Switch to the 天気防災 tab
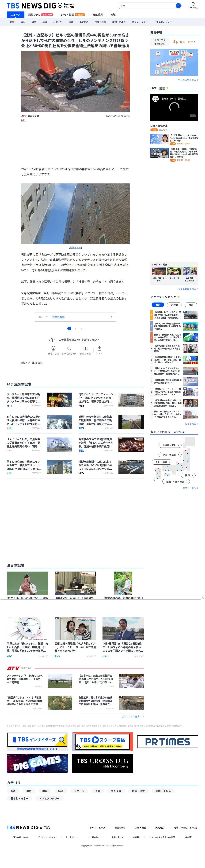 tap(98, 15)
